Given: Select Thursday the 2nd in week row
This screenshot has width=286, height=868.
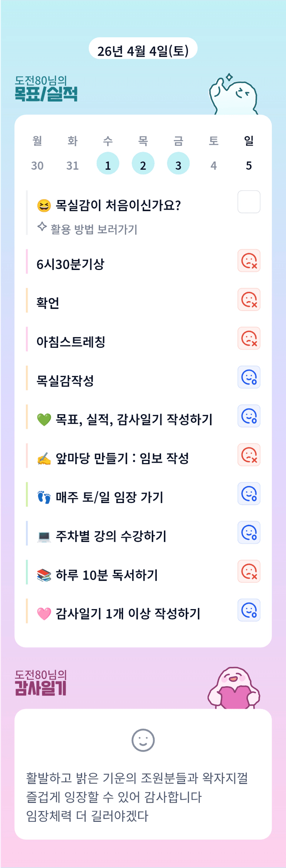Looking at the screenshot, I should coord(143,163).
